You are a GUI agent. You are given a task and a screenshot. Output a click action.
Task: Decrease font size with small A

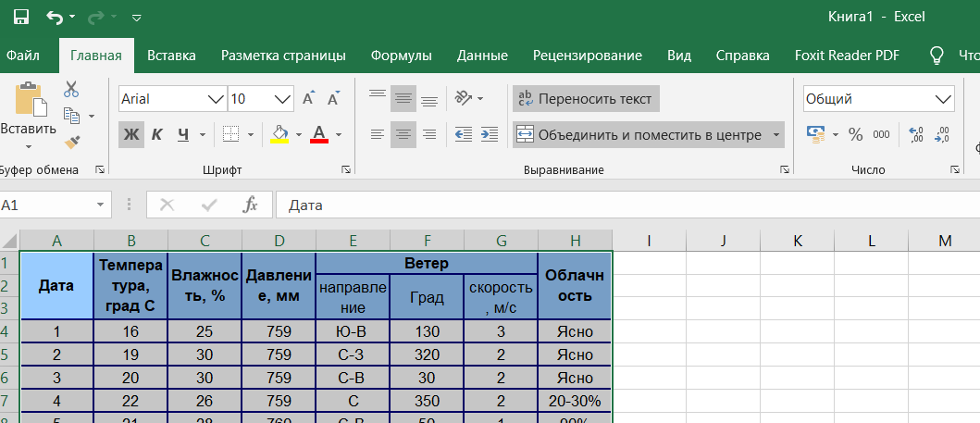(x=334, y=98)
